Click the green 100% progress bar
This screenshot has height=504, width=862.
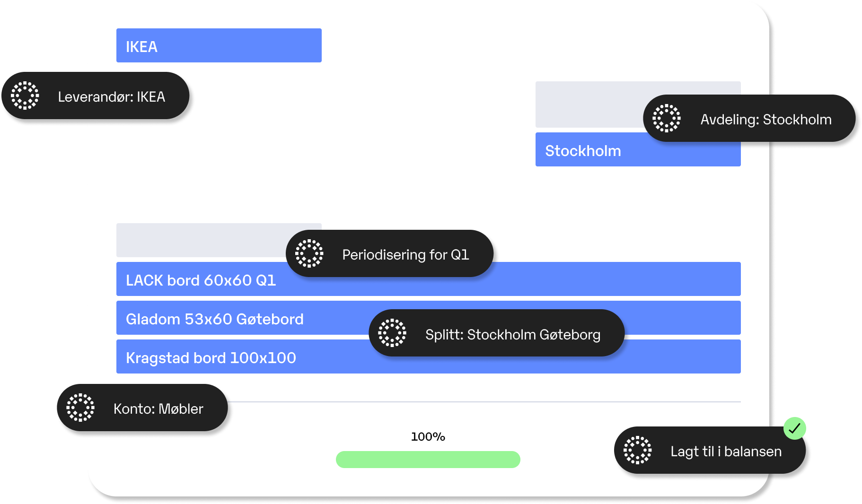click(x=428, y=460)
